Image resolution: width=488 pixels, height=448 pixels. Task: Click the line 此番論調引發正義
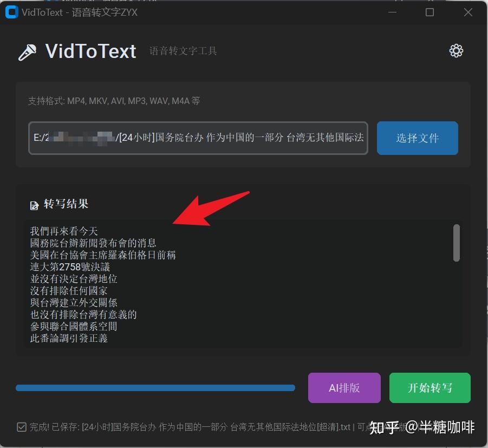[x=69, y=338]
